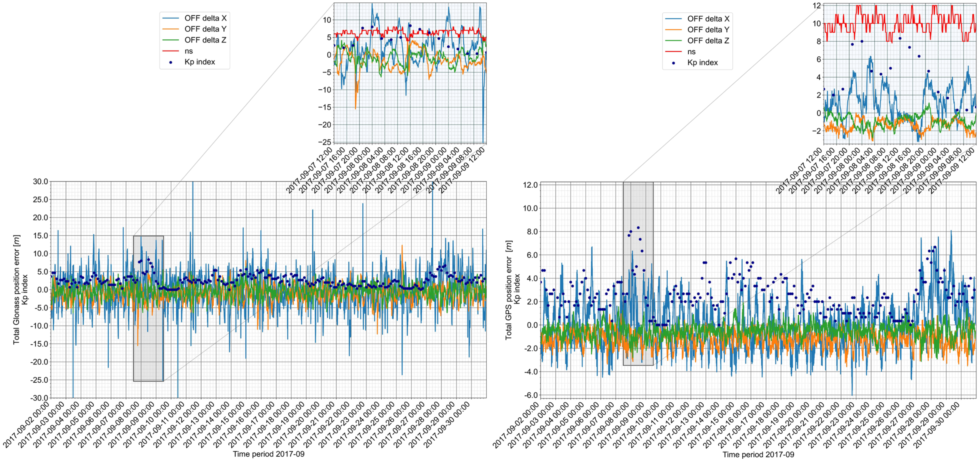Click navy dot marker in Glonass legend
Image resolution: width=980 pixels, height=461 pixels.
[170, 62]
